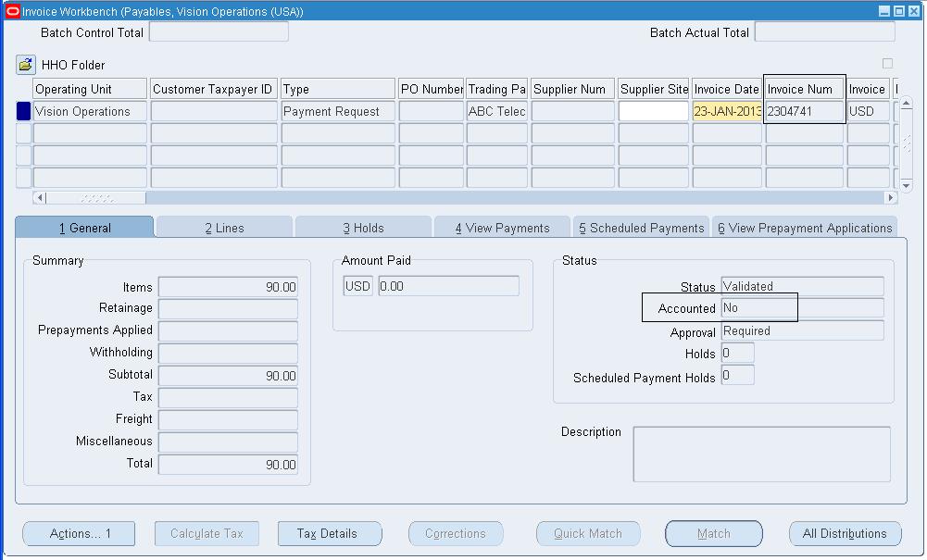Viewport: 927px width, 560px height.
Task: Switch to the 2 Lines tab
Action: pyautogui.click(x=223, y=225)
